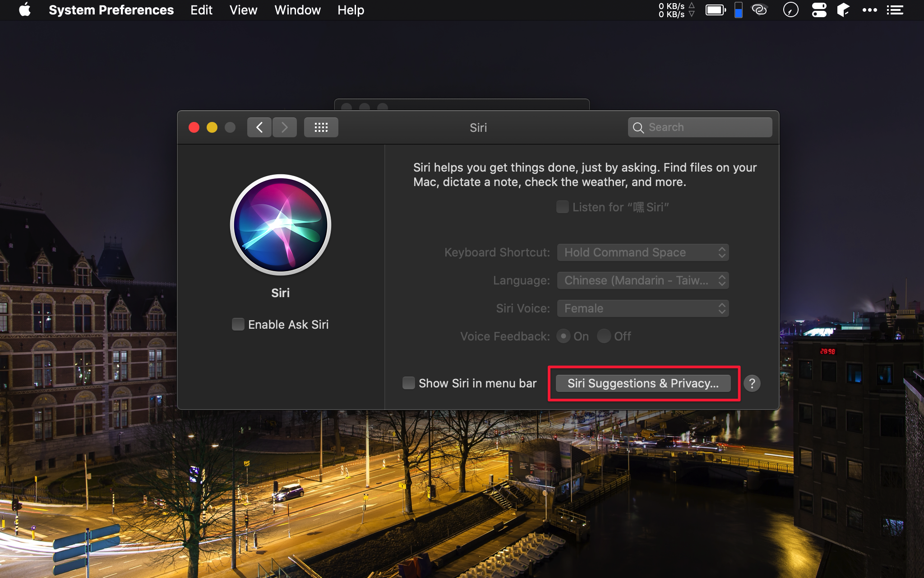The height and width of the screenshot is (578, 924).
Task: Click the battery status icon
Action: tap(716, 10)
